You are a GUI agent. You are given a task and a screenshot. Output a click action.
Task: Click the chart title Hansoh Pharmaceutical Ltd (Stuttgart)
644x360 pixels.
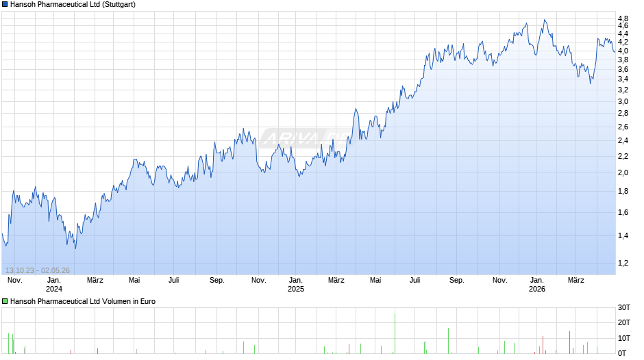[x=73, y=5]
